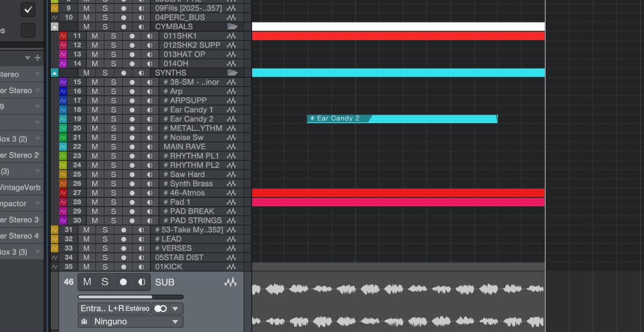Click the SUB track volume fader
Image resolution: width=644 pixels, height=332 pixels.
point(130,296)
